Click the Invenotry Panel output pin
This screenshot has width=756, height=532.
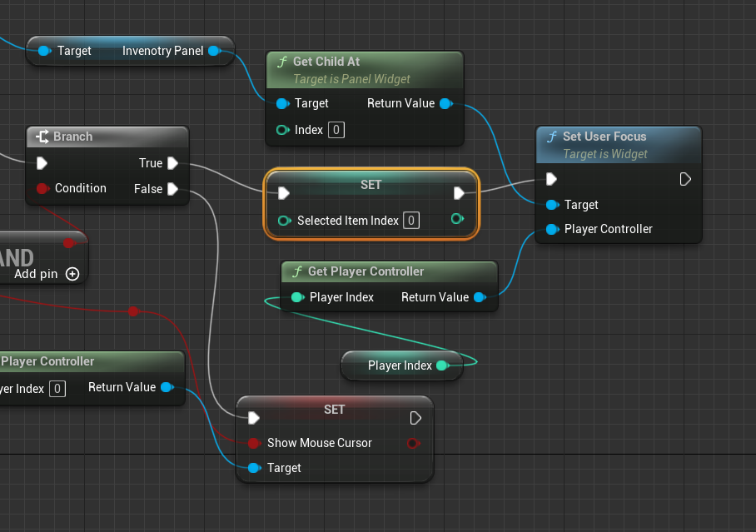tap(215, 51)
